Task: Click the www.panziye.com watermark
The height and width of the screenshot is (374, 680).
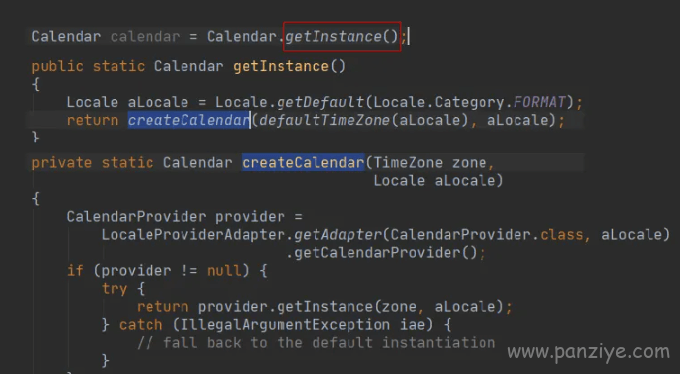Action: [x=588, y=352]
